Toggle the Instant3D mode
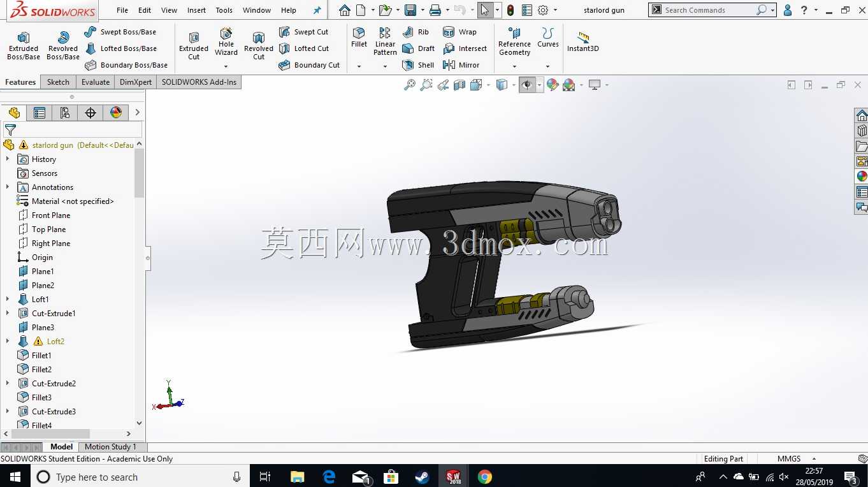This screenshot has height=487, width=868. coord(583,41)
